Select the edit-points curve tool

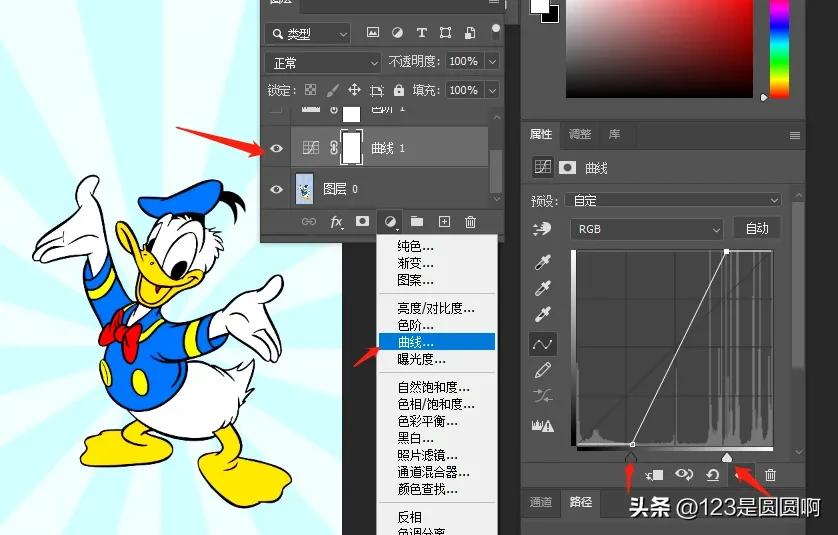pos(542,344)
